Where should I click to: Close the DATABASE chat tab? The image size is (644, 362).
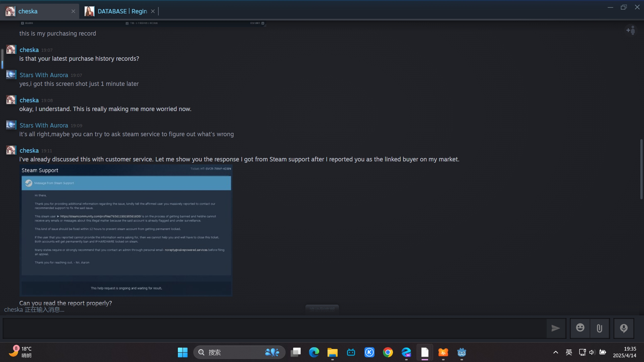[153, 11]
